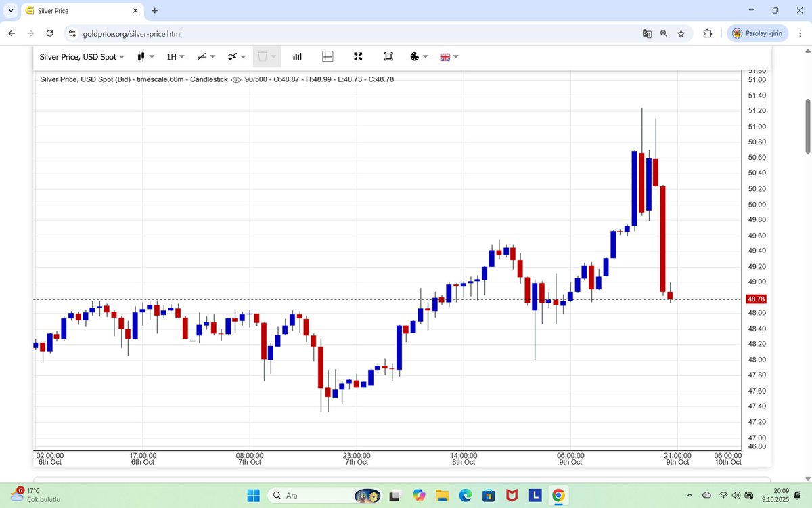Bookmark this page with the star icon
The height and width of the screenshot is (508, 812).
(681, 33)
